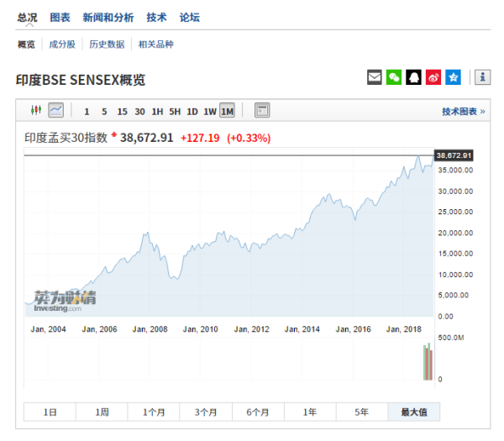Screen dimensions: 504x441
Task: Switch to the 图表 tab
Action: point(60,18)
